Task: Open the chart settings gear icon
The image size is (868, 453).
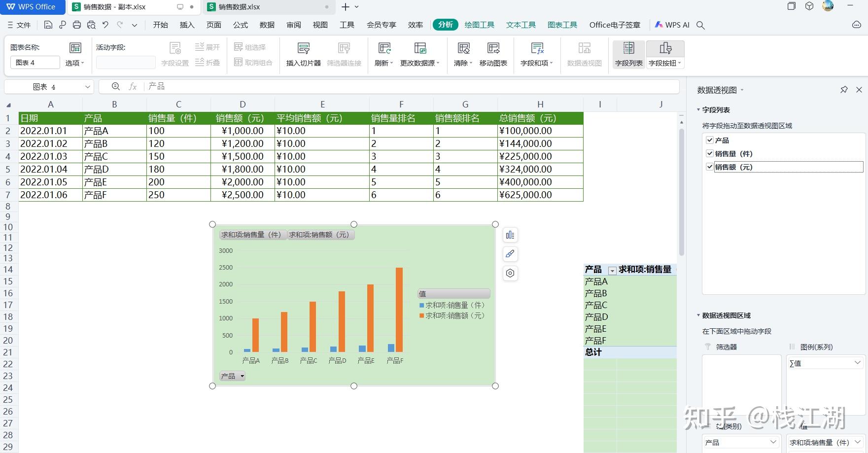Action: (510, 273)
